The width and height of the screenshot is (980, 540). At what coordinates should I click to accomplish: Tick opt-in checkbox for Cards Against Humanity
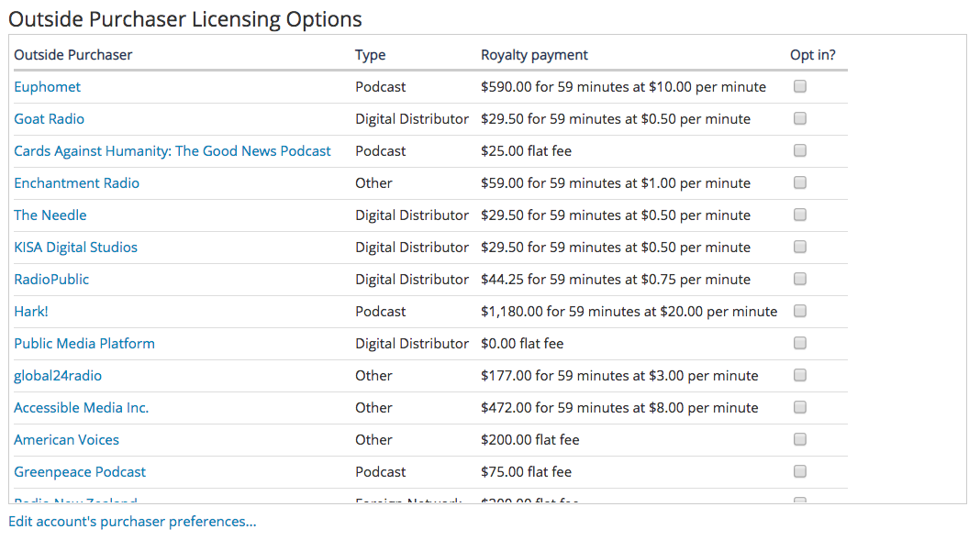point(800,150)
